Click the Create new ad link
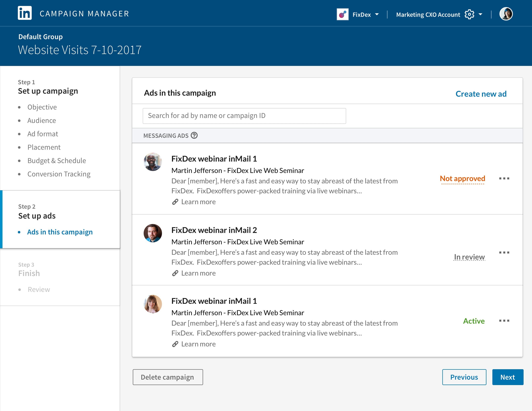This screenshot has height=411, width=532. pyautogui.click(x=481, y=93)
